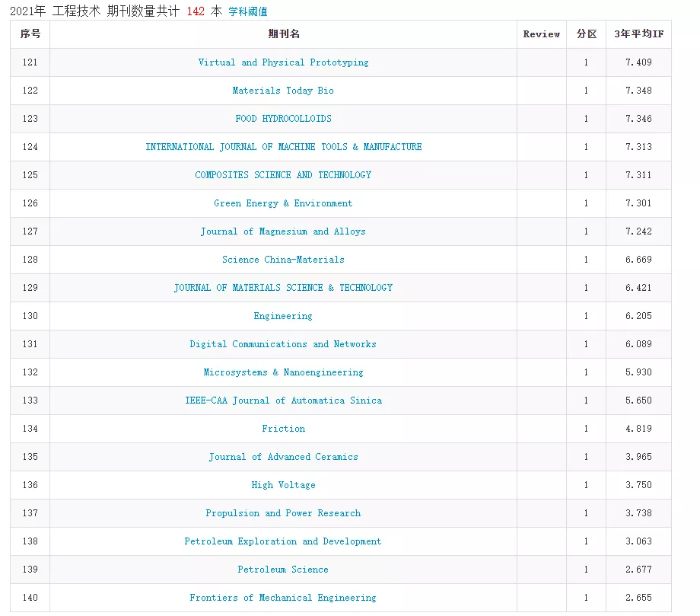Click the Friction journal link

tap(283, 429)
